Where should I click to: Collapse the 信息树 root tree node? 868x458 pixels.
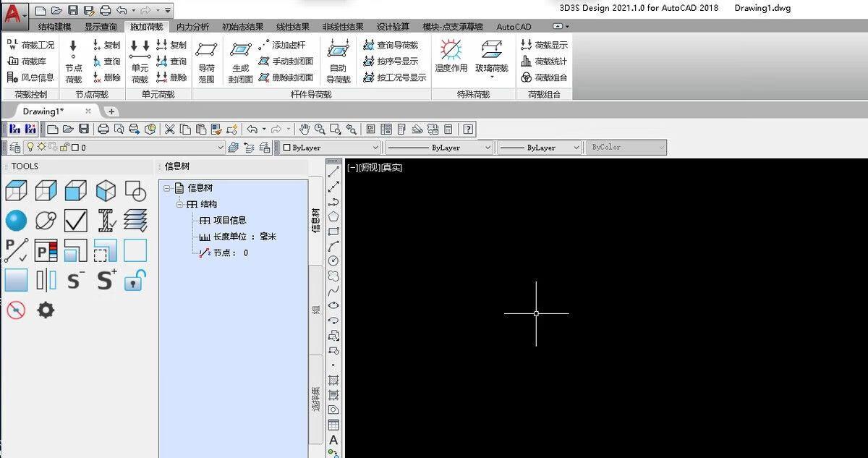coord(167,188)
